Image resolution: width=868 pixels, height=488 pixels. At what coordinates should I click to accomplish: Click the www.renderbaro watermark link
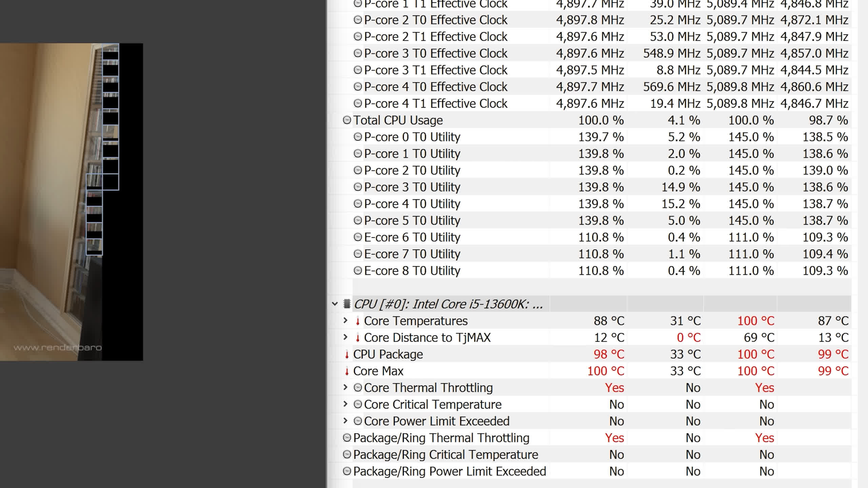click(x=58, y=348)
